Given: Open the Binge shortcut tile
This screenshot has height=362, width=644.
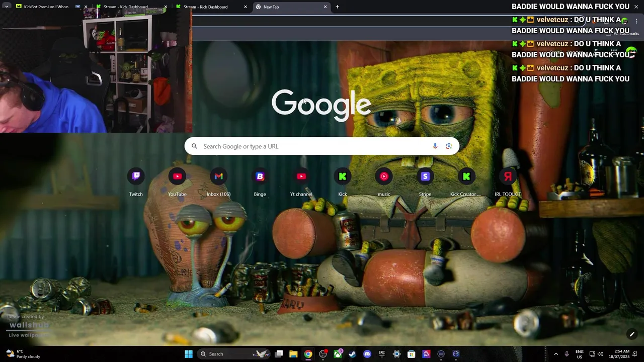Looking at the screenshot, I should [x=260, y=182].
